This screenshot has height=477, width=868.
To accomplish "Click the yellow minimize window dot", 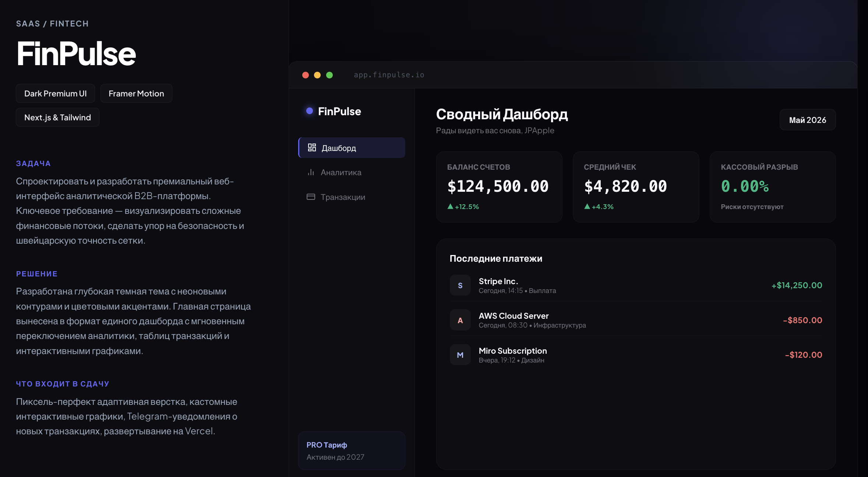I will pyautogui.click(x=317, y=75).
